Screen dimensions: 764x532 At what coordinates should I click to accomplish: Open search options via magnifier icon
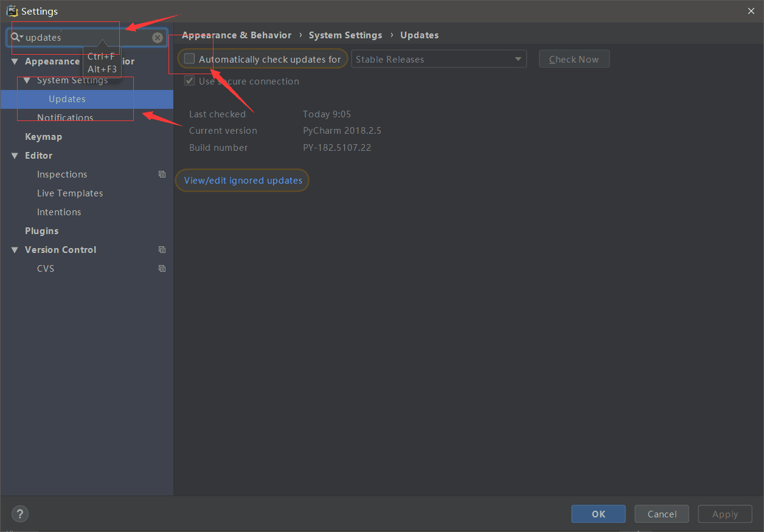click(16, 37)
